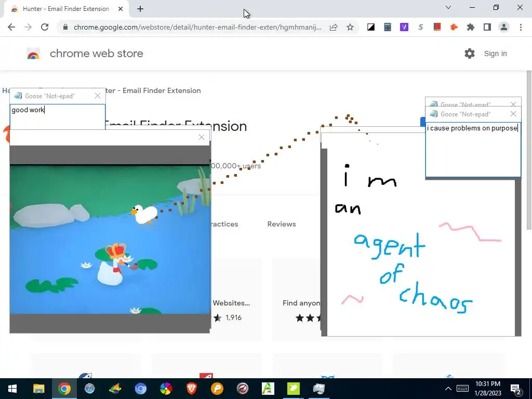
Task: Open the Windows Start menu
Action: tap(12, 389)
